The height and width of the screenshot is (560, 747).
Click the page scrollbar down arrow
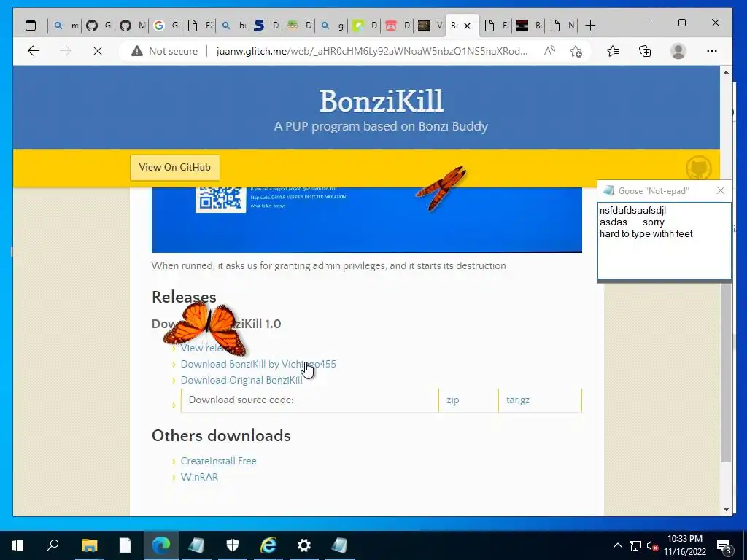(x=726, y=510)
